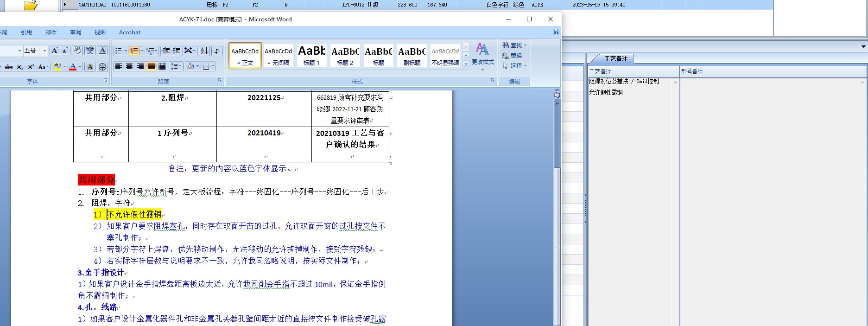Select the 工艺备注 tab in background panel

pyautogui.click(x=616, y=58)
